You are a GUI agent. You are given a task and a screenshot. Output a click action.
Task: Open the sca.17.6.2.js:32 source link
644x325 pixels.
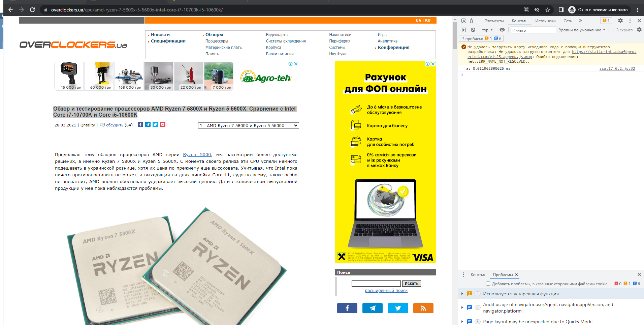617,68
